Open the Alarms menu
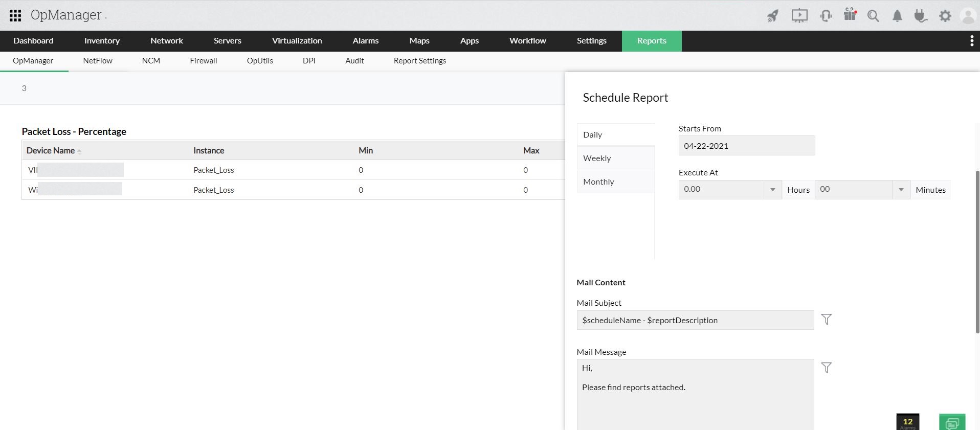Screen dimensions: 980x430 pyautogui.click(x=366, y=41)
